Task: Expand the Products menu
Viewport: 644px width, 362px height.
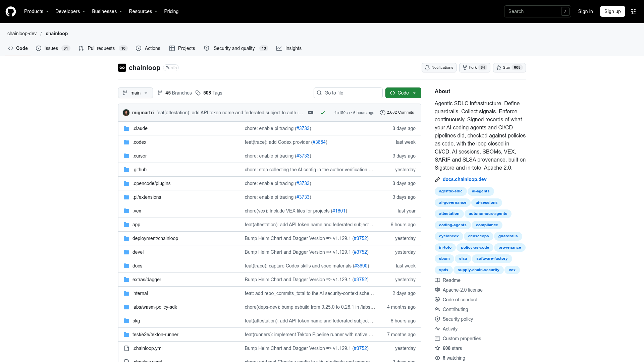Action: tap(36, 11)
